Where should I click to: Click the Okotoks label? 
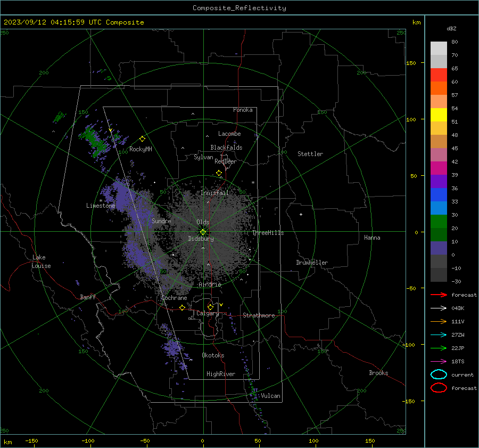point(213,355)
